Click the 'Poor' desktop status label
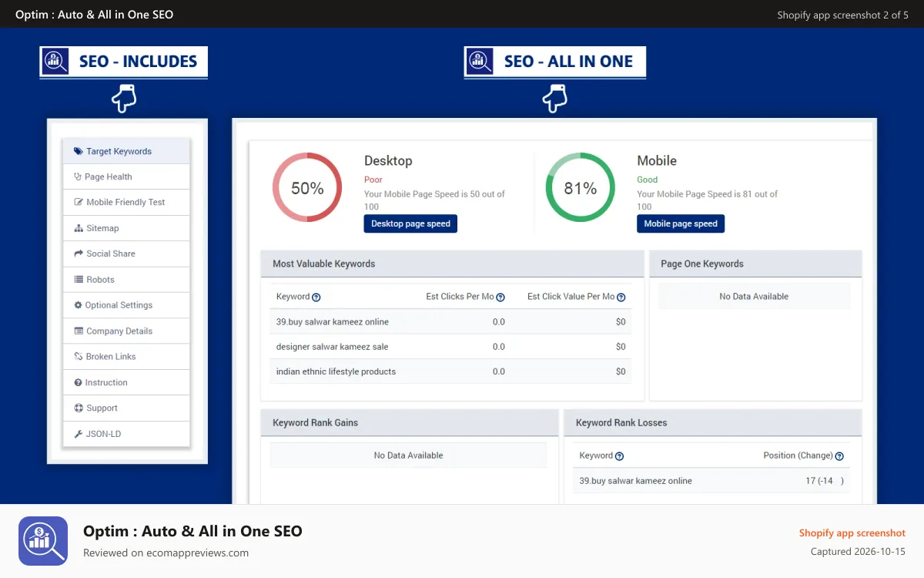This screenshot has height=578, width=924. tap(373, 180)
